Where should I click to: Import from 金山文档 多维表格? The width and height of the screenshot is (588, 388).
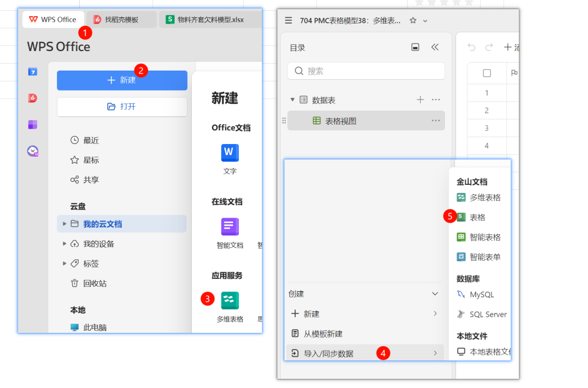pos(479,197)
